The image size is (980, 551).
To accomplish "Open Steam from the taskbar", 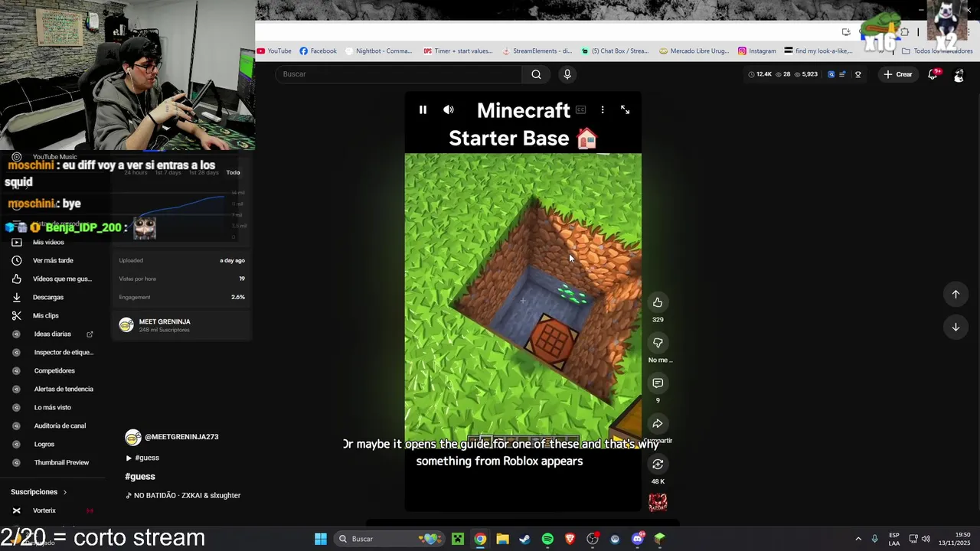I will point(524,539).
